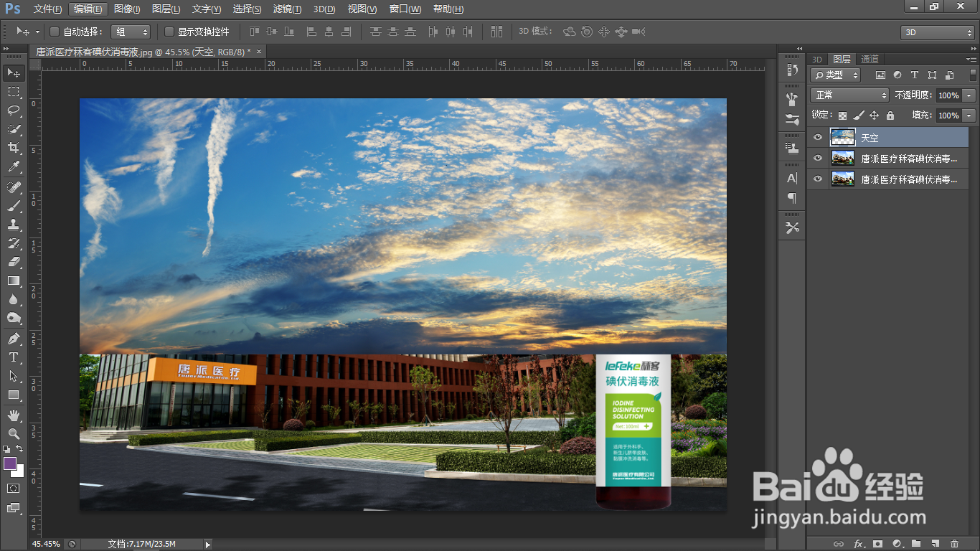980x551 pixels.
Task: Delete layer trash icon
Action: point(954,544)
